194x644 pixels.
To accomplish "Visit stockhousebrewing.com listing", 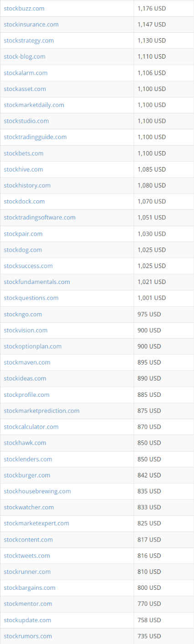I will click(37, 491).
